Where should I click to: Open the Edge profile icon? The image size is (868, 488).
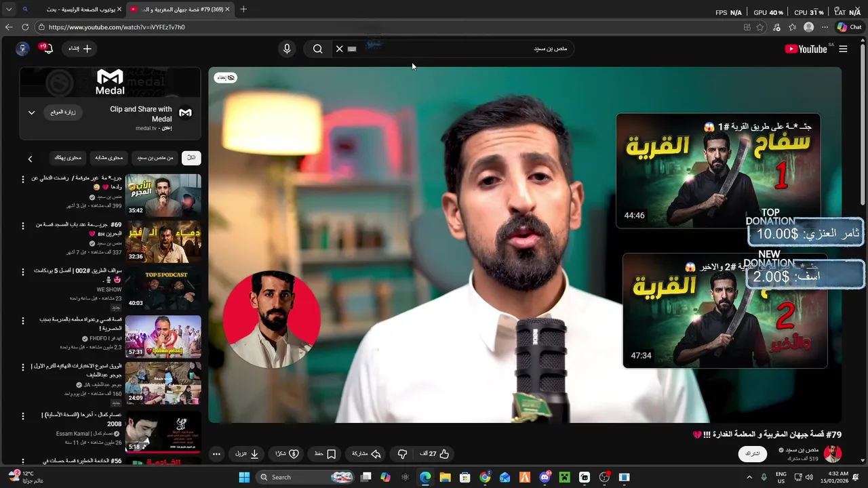point(808,27)
